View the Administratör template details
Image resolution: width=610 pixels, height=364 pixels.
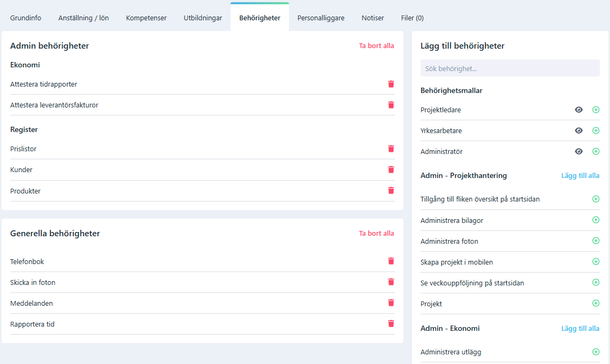click(x=579, y=151)
